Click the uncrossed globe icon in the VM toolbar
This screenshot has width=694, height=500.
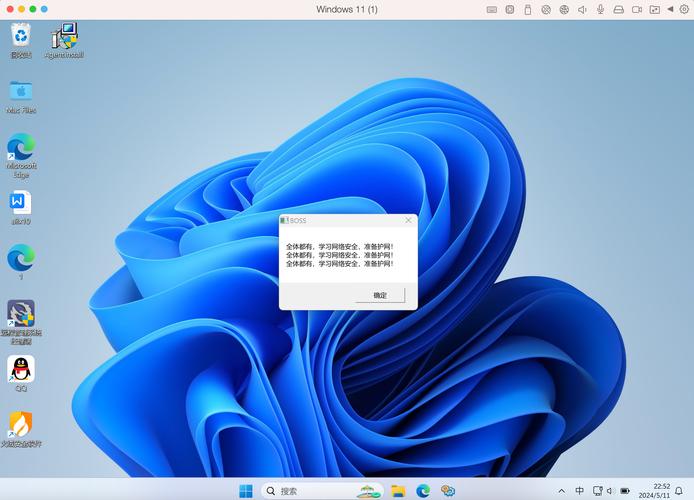click(x=564, y=9)
